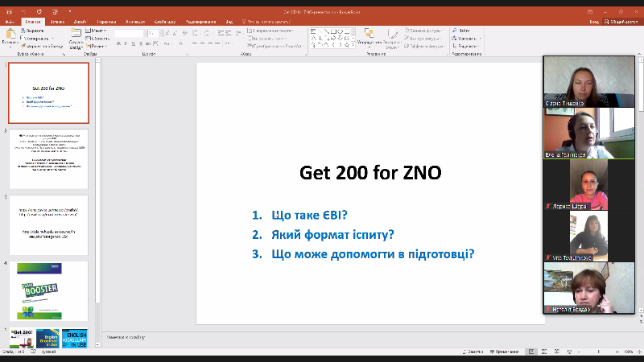Switch to the Дизайн (Design) tab

80,22
